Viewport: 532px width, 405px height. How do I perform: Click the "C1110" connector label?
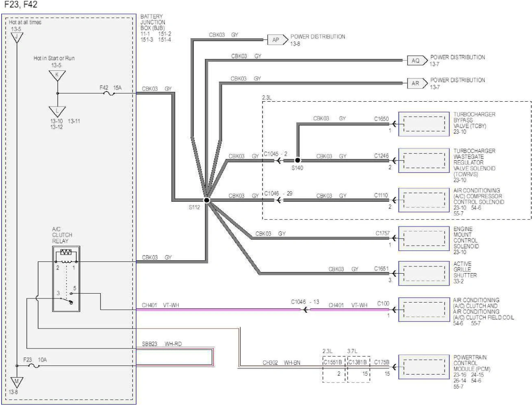[x=381, y=196]
